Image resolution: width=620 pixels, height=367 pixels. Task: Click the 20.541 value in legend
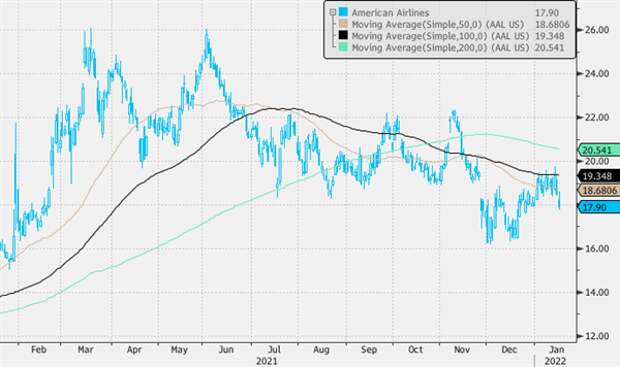(x=550, y=48)
